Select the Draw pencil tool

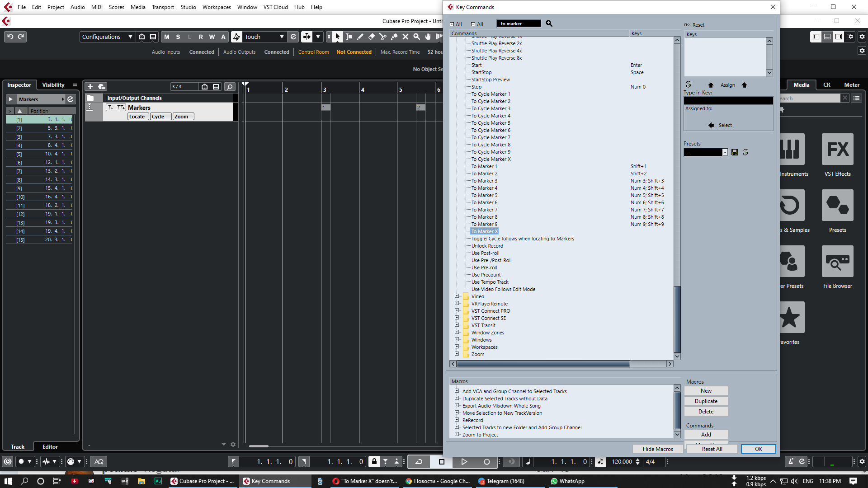(360, 37)
